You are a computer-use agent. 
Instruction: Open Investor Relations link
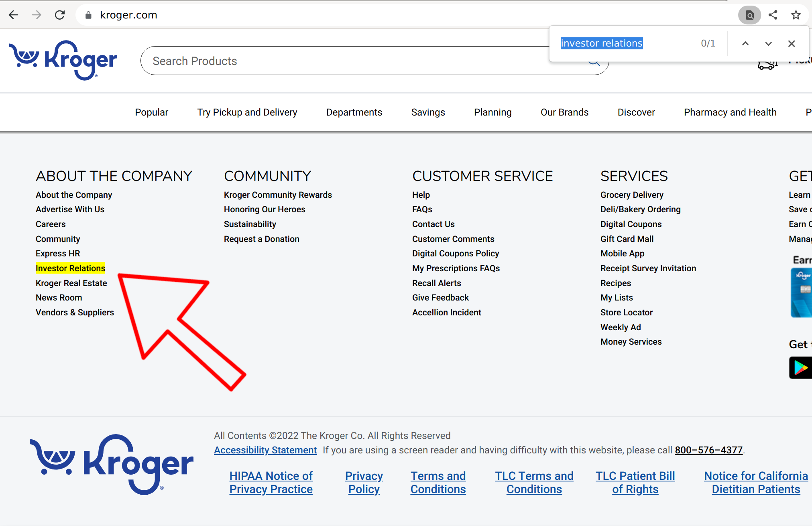[70, 268]
